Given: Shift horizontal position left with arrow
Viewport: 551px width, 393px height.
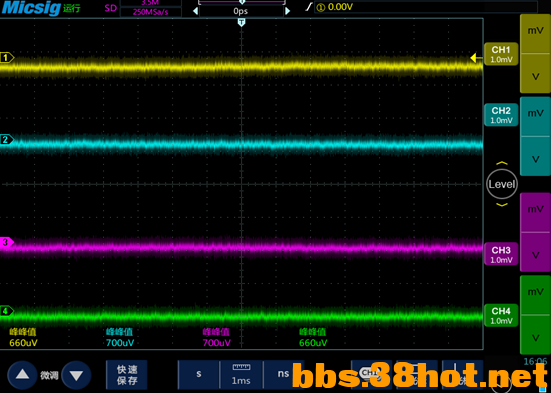Looking at the screenshot, I should coord(195,11).
